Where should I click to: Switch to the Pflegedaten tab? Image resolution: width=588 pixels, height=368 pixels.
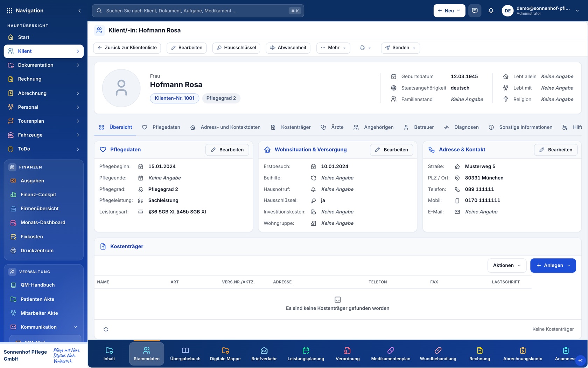click(x=161, y=127)
